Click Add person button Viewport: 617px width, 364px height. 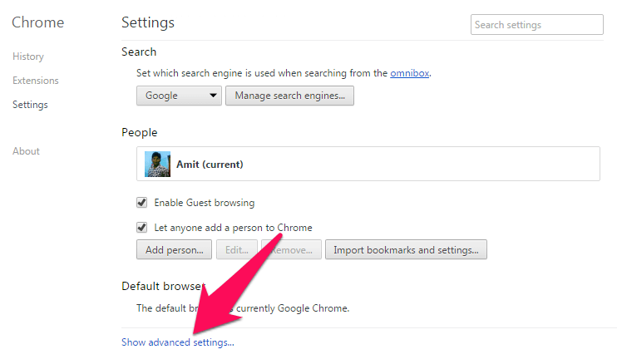pyautogui.click(x=174, y=249)
